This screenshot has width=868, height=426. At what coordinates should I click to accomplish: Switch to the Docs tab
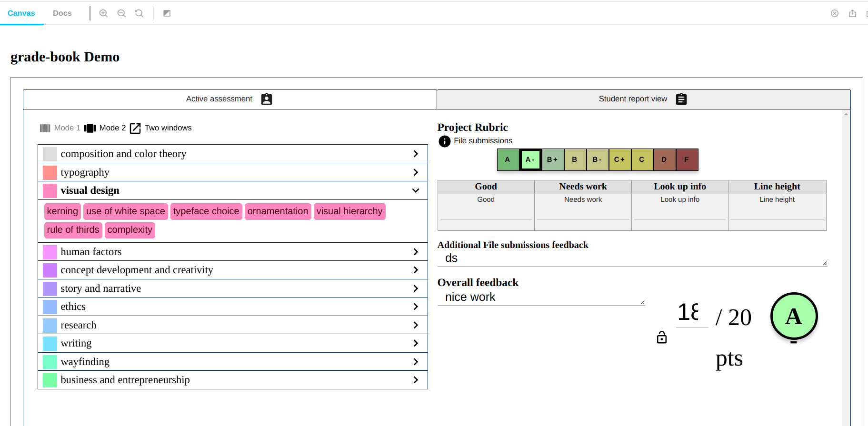pyautogui.click(x=62, y=13)
